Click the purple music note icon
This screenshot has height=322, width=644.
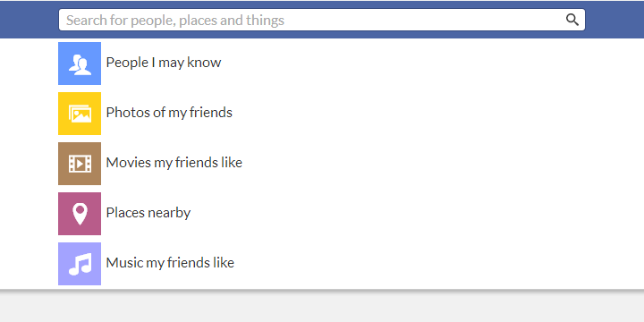80,264
